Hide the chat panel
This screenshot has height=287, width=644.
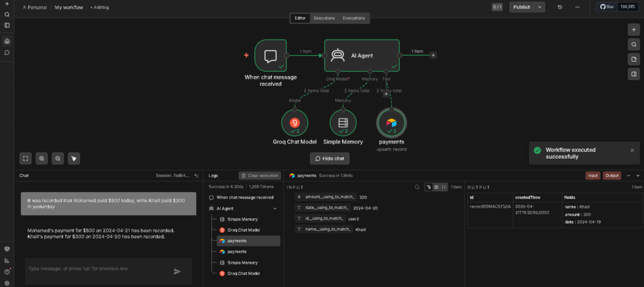[330, 159]
